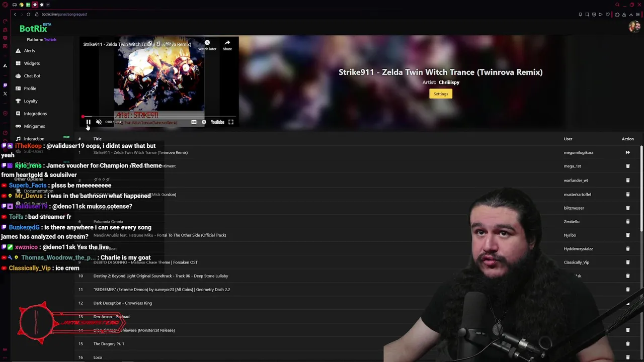Open the browser downloads icon

(630, 14)
